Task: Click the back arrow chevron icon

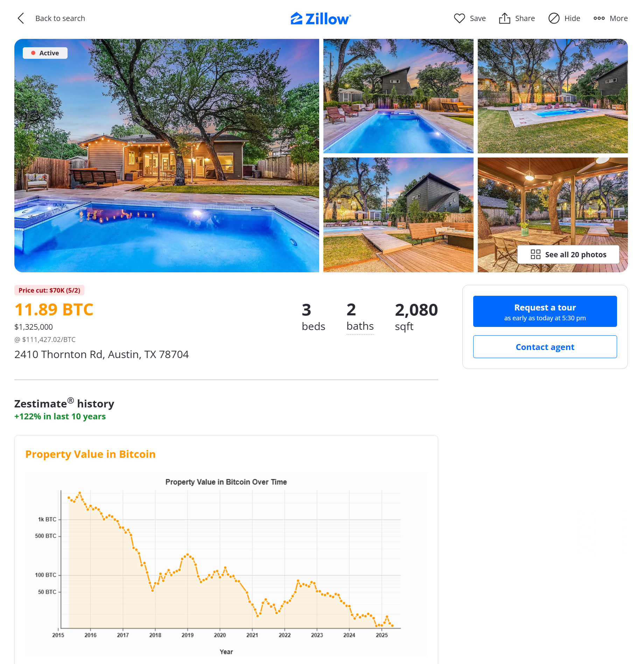Action: point(21,18)
